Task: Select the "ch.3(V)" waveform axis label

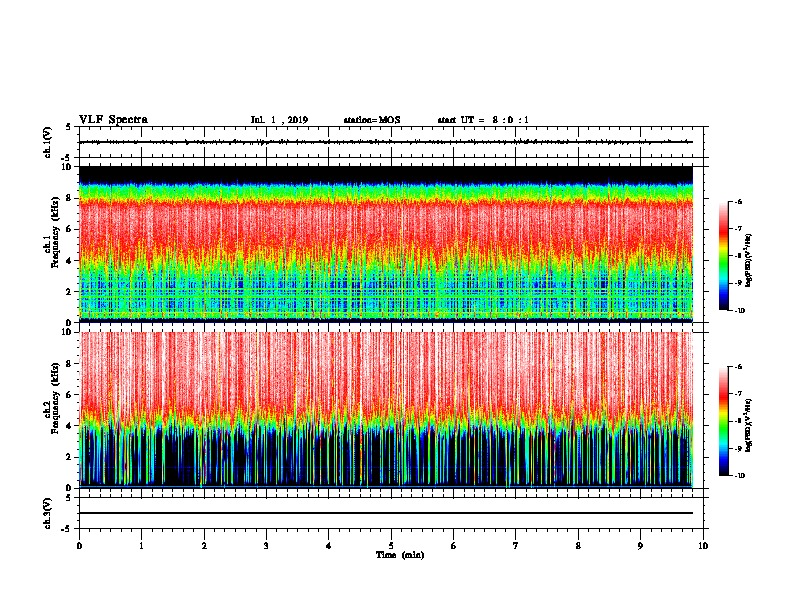Action: (48, 513)
